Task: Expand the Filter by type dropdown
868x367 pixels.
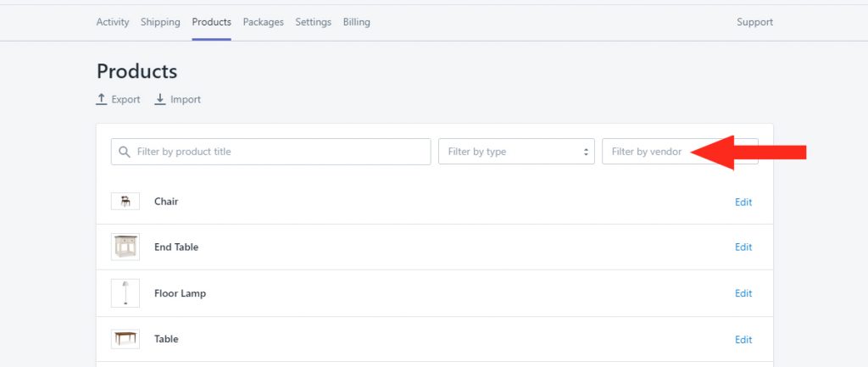Action: (x=516, y=152)
